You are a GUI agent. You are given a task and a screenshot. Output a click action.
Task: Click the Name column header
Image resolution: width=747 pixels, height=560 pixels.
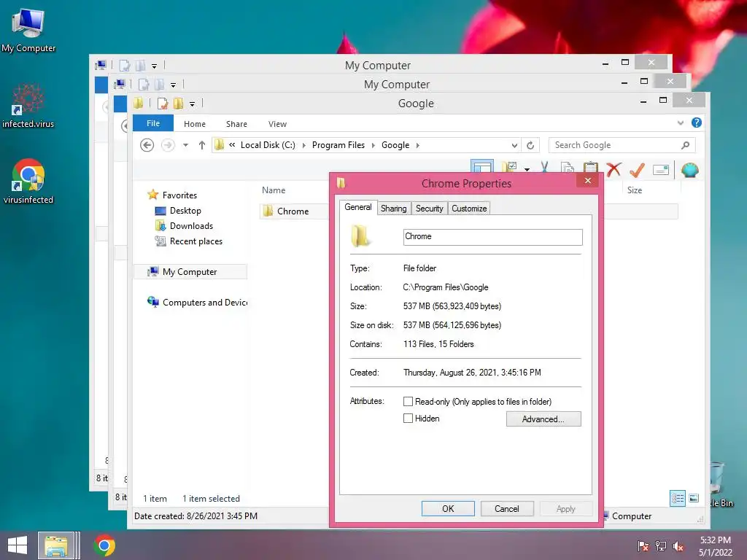click(x=274, y=190)
